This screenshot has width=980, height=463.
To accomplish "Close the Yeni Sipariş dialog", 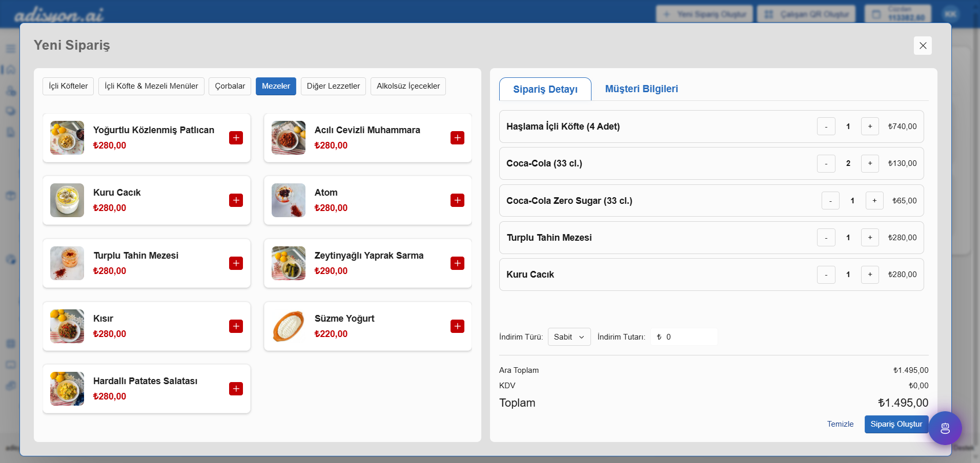I will [923, 46].
